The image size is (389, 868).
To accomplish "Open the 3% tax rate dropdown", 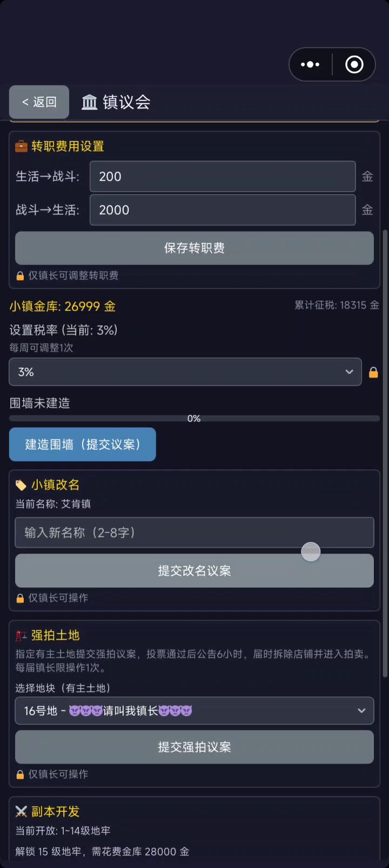I will click(x=185, y=372).
